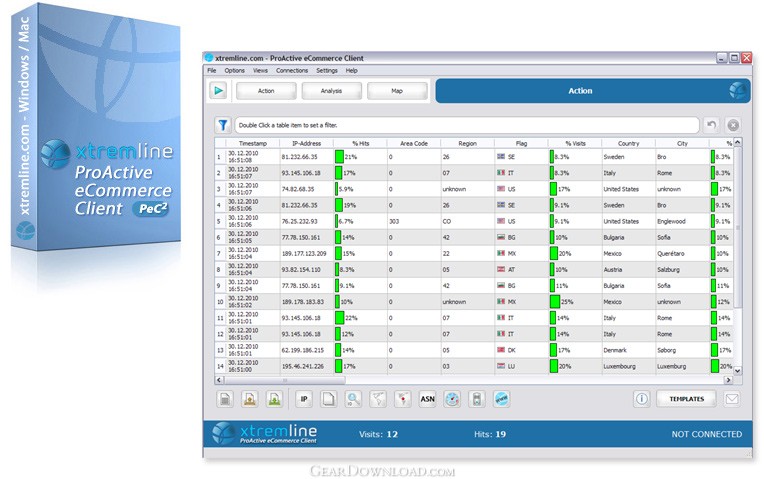
Task: Select IP cell 62.199.186.215
Action: pyautogui.click(x=306, y=350)
